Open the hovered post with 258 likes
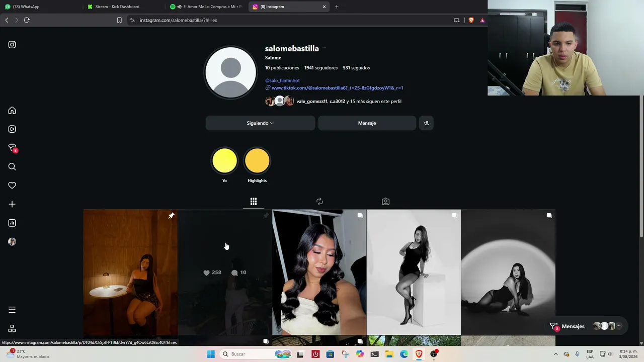This screenshot has height=362, width=644. [225, 273]
